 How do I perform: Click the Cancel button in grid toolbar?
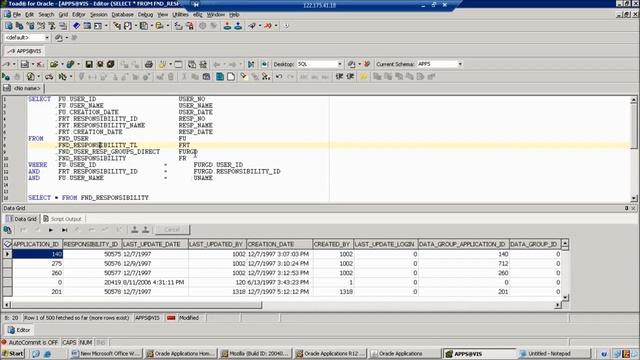point(172,230)
